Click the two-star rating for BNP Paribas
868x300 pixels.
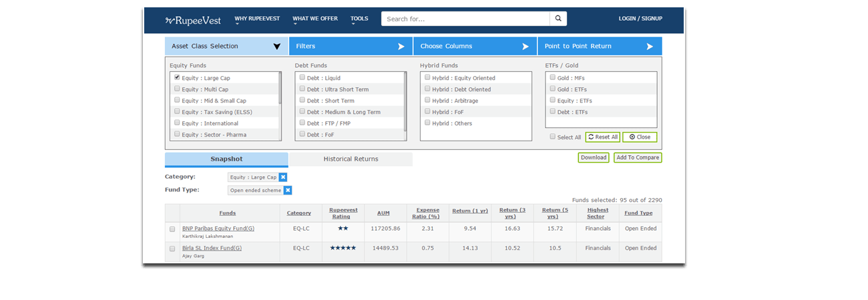[x=343, y=228]
